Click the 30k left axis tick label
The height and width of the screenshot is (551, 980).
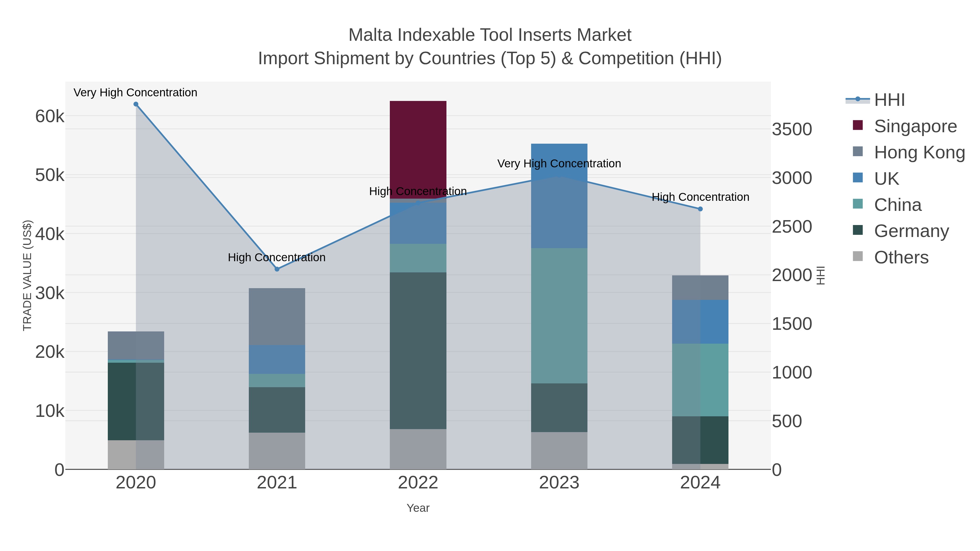[x=50, y=293]
